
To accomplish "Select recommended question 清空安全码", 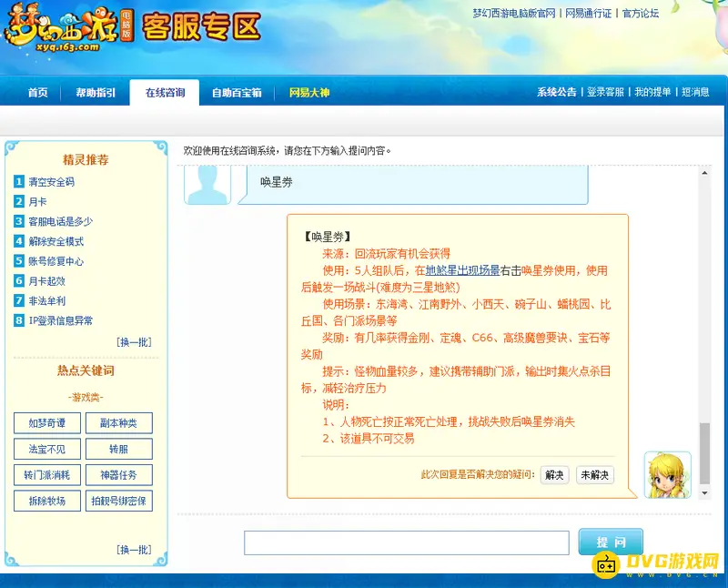I will click(52, 182).
